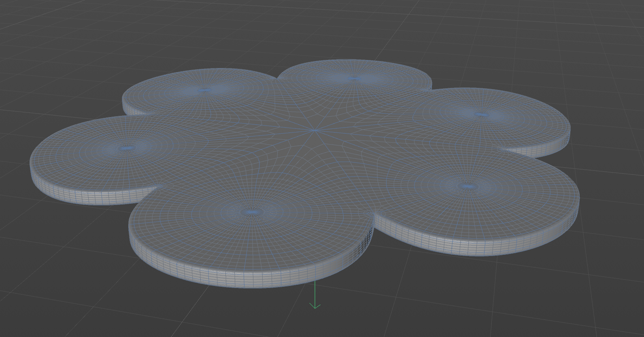Image resolution: width=644 pixels, height=337 pixels.
Task: Pick the center pole of the farthest back petal
Action: coord(355,78)
